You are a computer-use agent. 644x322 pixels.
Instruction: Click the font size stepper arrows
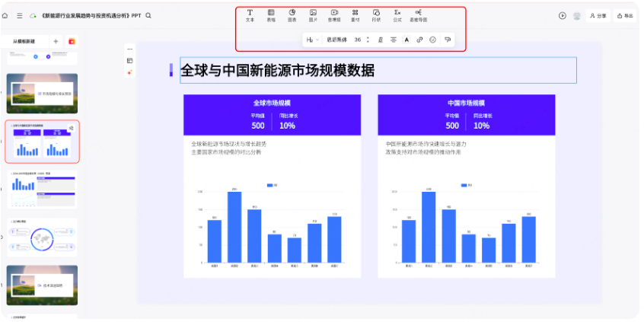[368, 40]
